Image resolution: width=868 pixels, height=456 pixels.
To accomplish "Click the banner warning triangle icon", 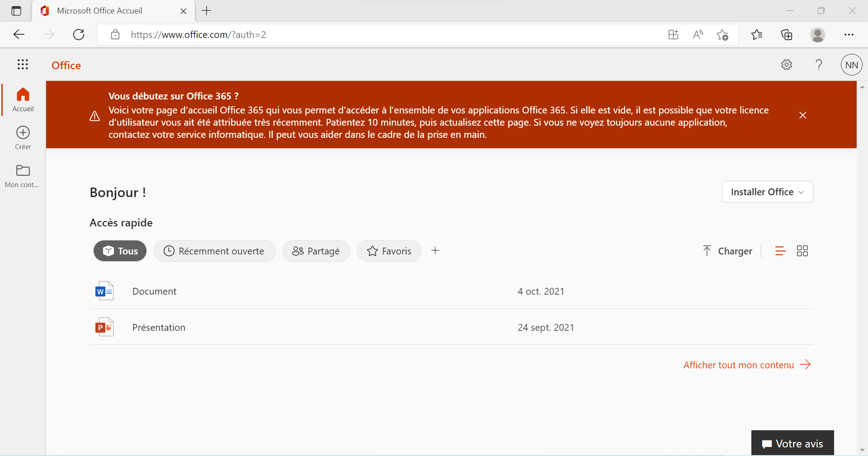I will coord(94,116).
